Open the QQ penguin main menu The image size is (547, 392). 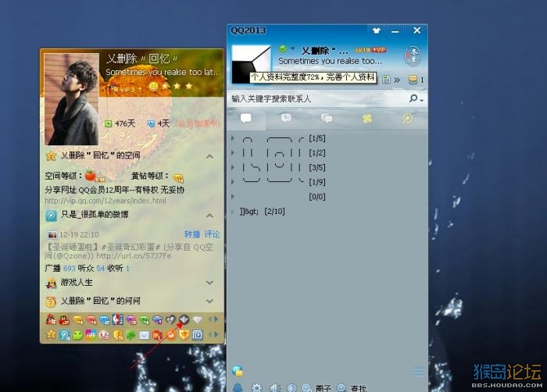tap(238, 388)
